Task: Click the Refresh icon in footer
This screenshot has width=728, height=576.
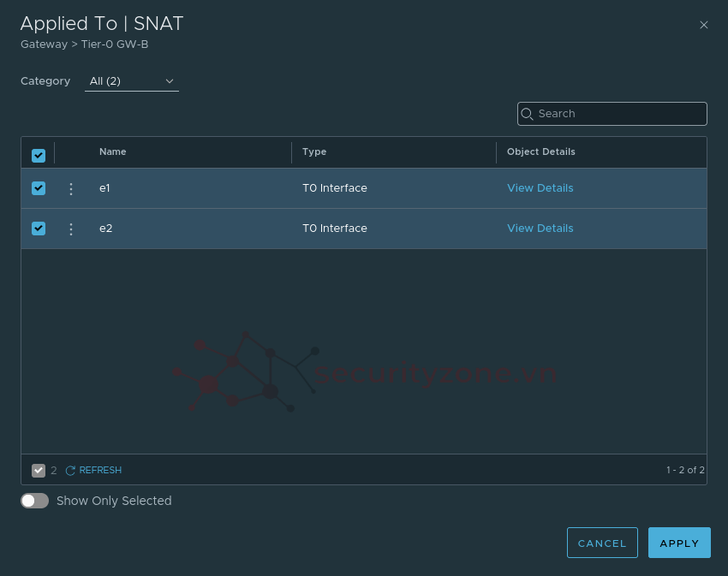Action: tap(71, 471)
